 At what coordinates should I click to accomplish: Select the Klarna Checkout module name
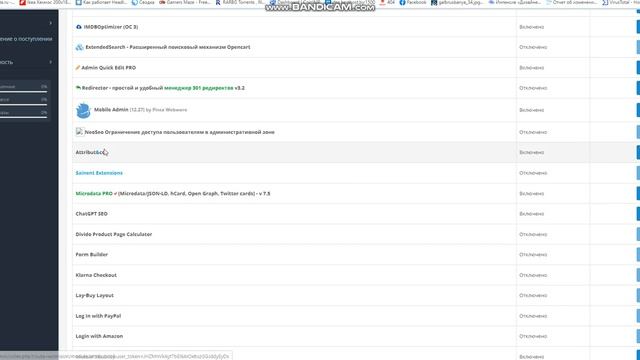click(x=96, y=275)
